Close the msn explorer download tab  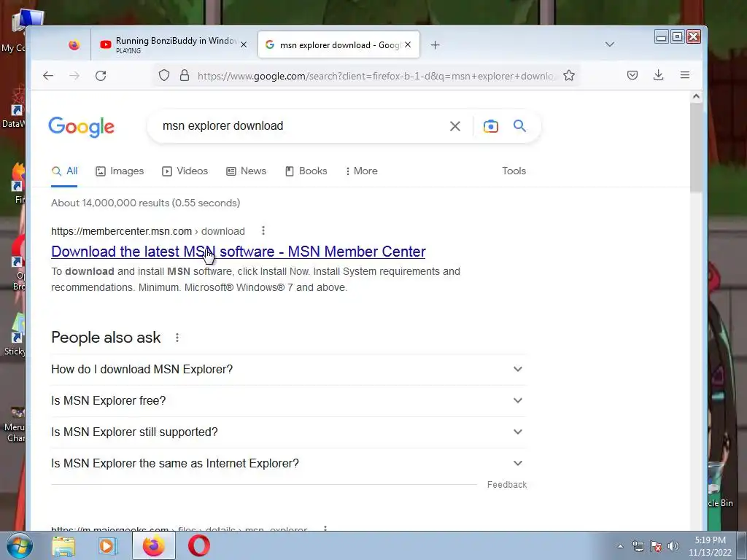pyautogui.click(x=408, y=44)
